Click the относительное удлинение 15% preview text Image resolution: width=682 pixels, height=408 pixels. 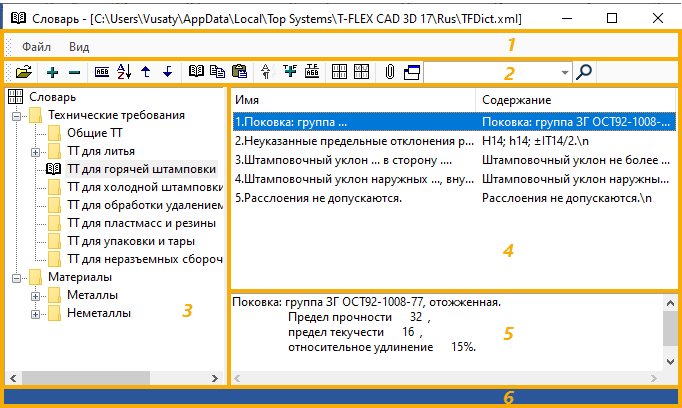point(382,347)
